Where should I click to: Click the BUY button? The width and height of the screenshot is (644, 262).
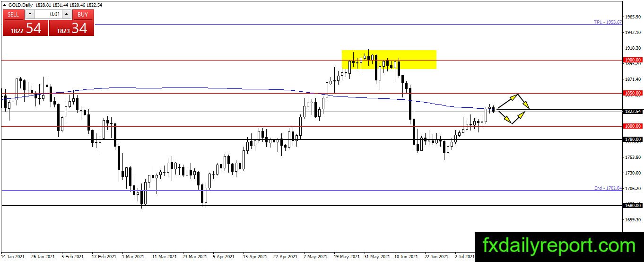pos(83,14)
